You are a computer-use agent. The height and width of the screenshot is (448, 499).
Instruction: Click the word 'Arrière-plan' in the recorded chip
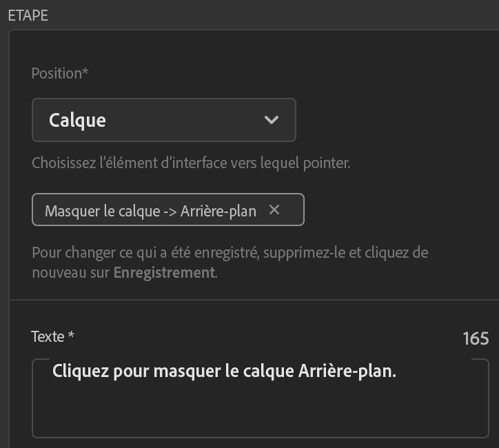point(218,211)
